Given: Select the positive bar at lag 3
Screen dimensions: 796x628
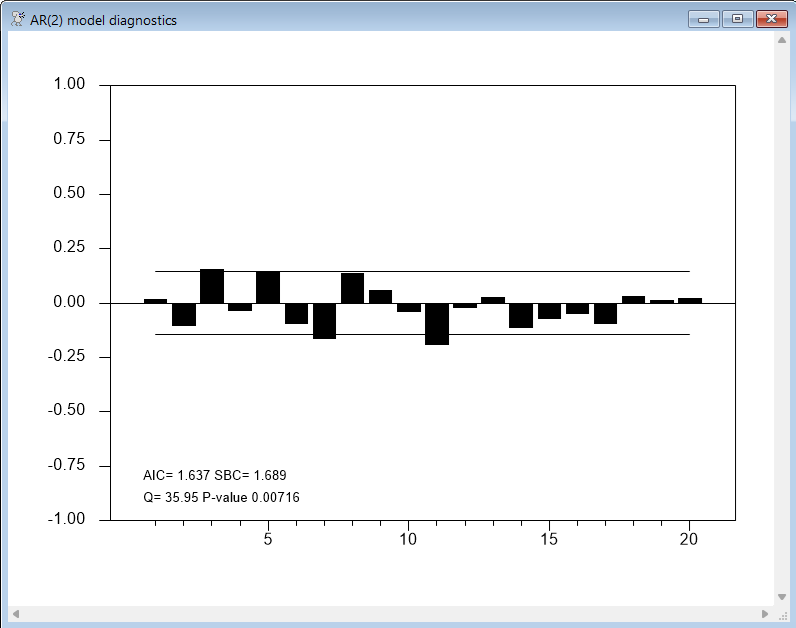Looking at the screenshot, I should (212, 286).
